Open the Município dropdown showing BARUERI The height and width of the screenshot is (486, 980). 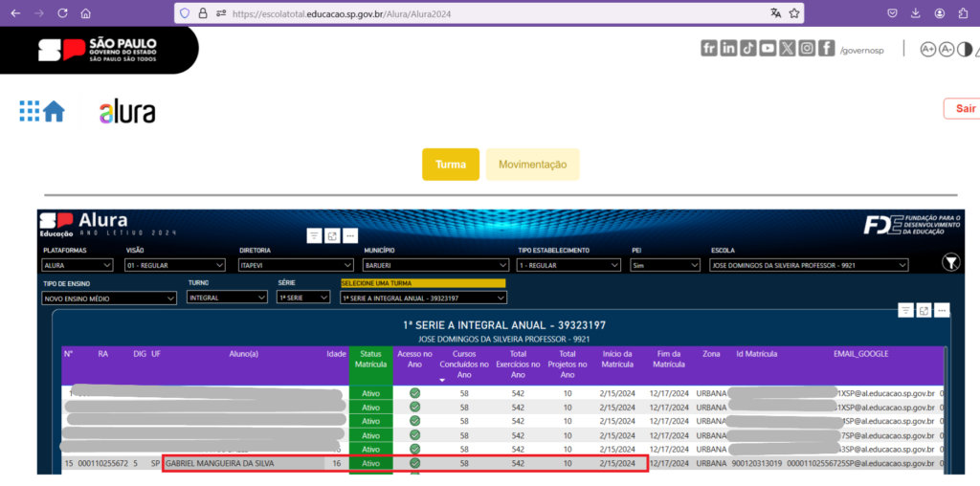434,265
